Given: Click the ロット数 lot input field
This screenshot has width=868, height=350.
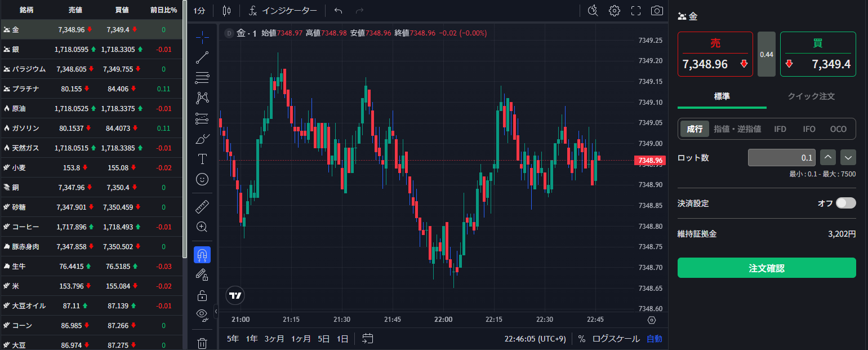Looking at the screenshot, I should [782, 158].
